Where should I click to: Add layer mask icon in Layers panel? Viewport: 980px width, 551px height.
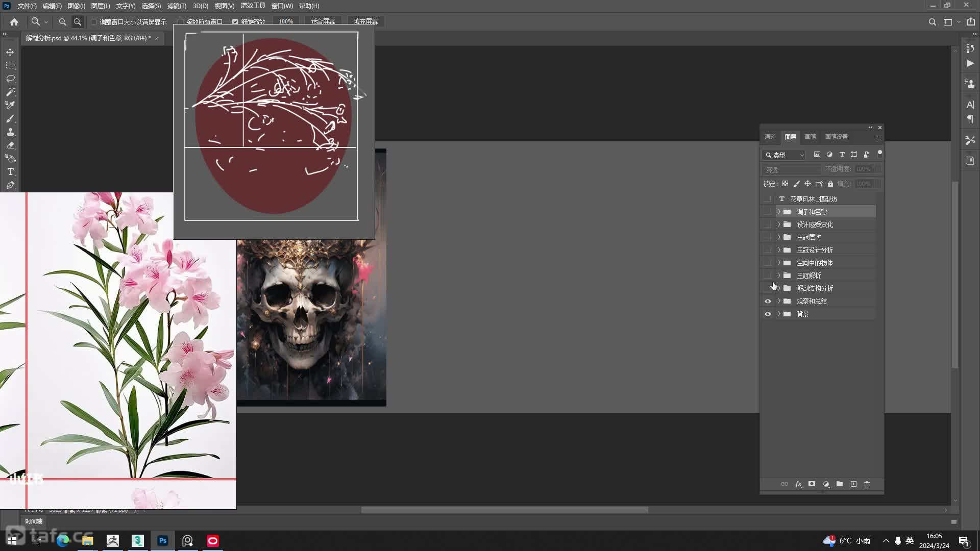pyautogui.click(x=812, y=484)
